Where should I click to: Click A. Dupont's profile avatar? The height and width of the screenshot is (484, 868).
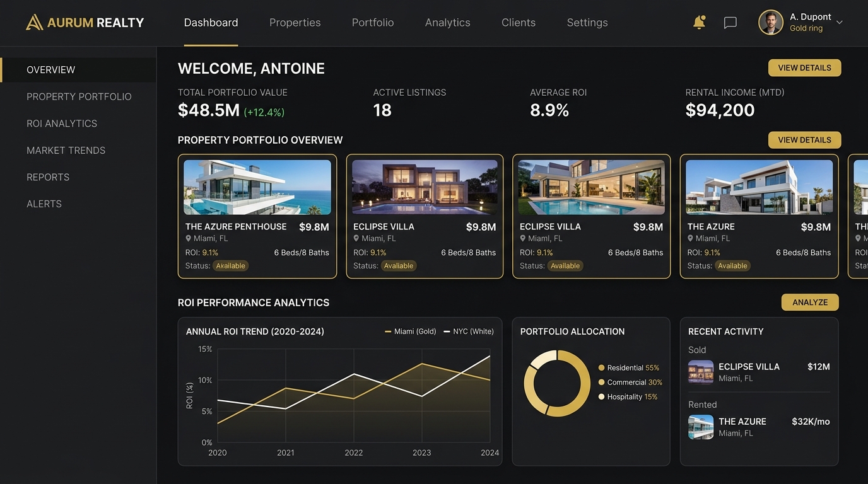(770, 23)
